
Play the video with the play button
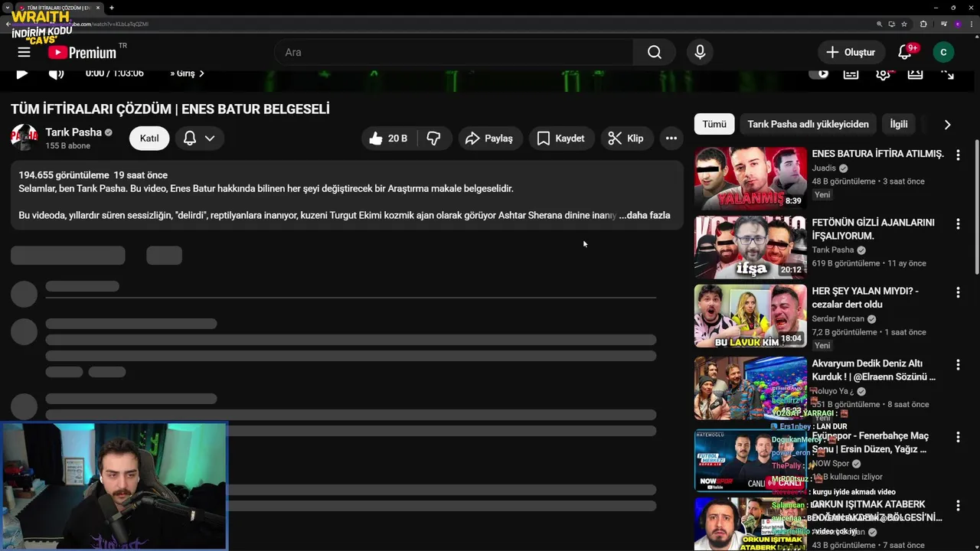[21, 73]
